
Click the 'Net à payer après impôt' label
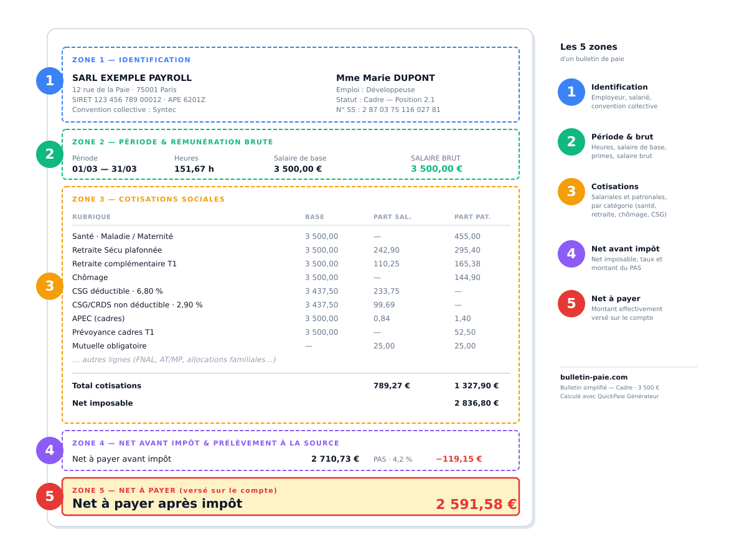157,504
